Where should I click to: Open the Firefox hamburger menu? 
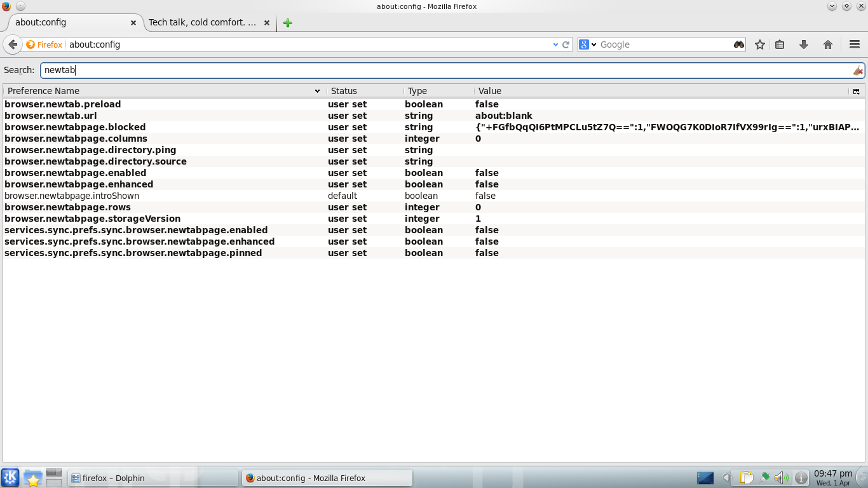[855, 44]
